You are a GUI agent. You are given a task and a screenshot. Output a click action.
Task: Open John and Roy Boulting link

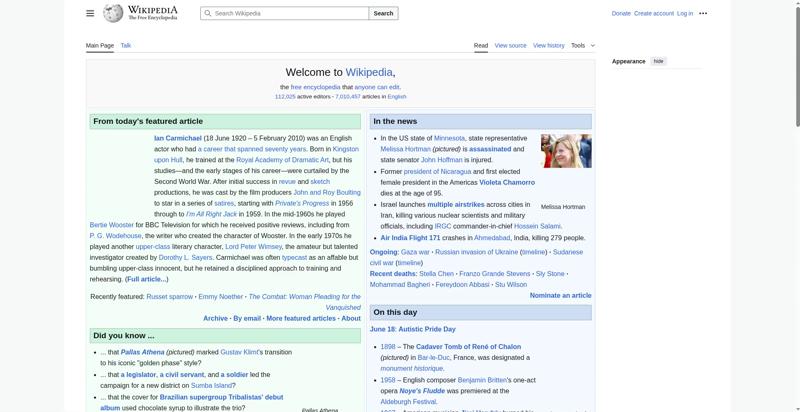[x=327, y=193]
